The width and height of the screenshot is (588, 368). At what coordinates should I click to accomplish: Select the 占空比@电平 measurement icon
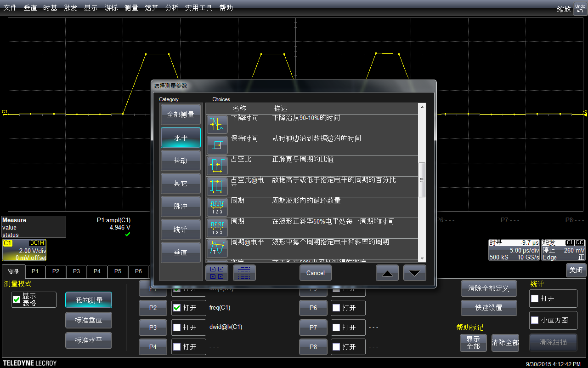[x=217, y=186]
